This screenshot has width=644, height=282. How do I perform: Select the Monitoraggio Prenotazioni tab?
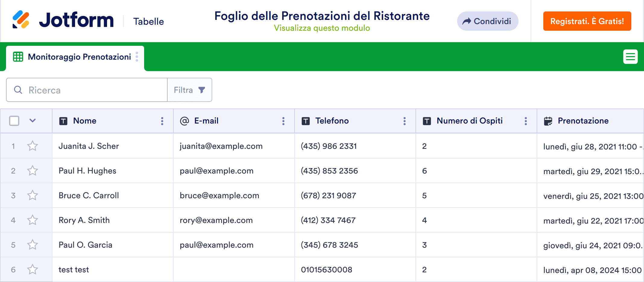79,57
